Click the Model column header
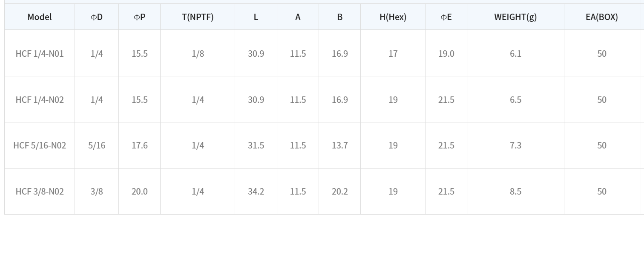The width and height of the screenshot is (644, 253). (40, 17)
